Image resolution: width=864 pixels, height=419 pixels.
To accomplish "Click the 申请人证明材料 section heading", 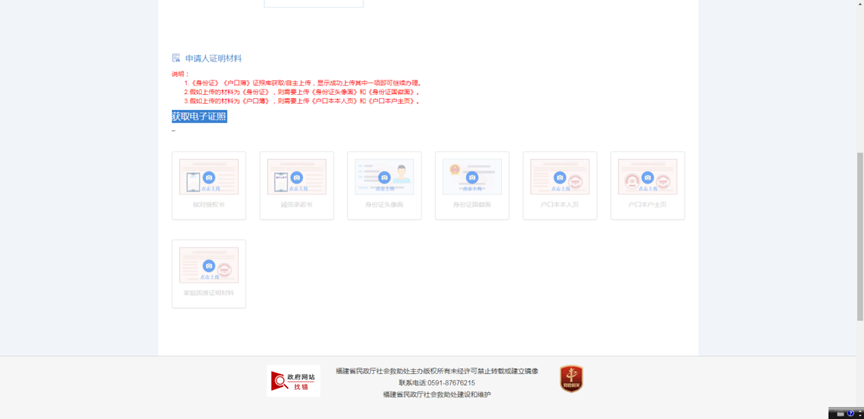I will (213, 58).
